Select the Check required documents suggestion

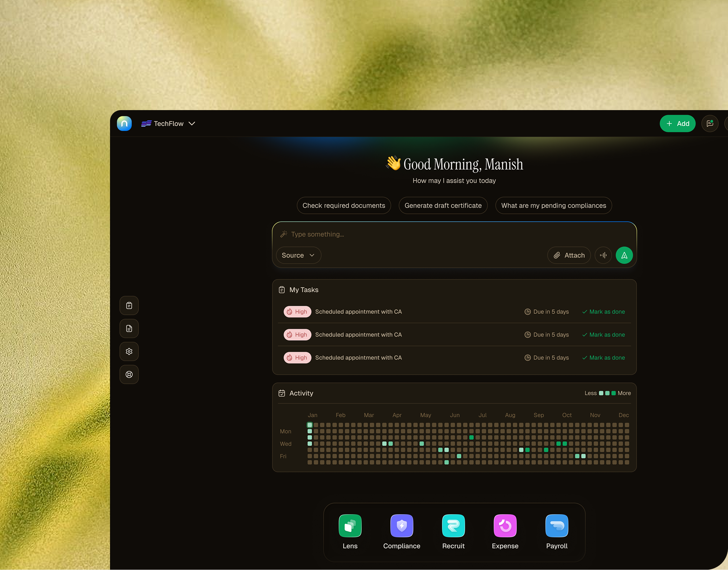point(344,205)
